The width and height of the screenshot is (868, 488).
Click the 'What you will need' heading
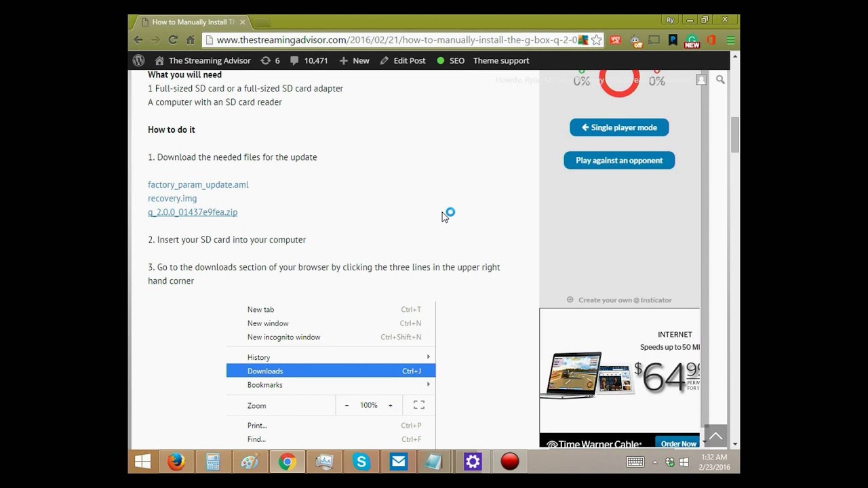pos(184,75)
